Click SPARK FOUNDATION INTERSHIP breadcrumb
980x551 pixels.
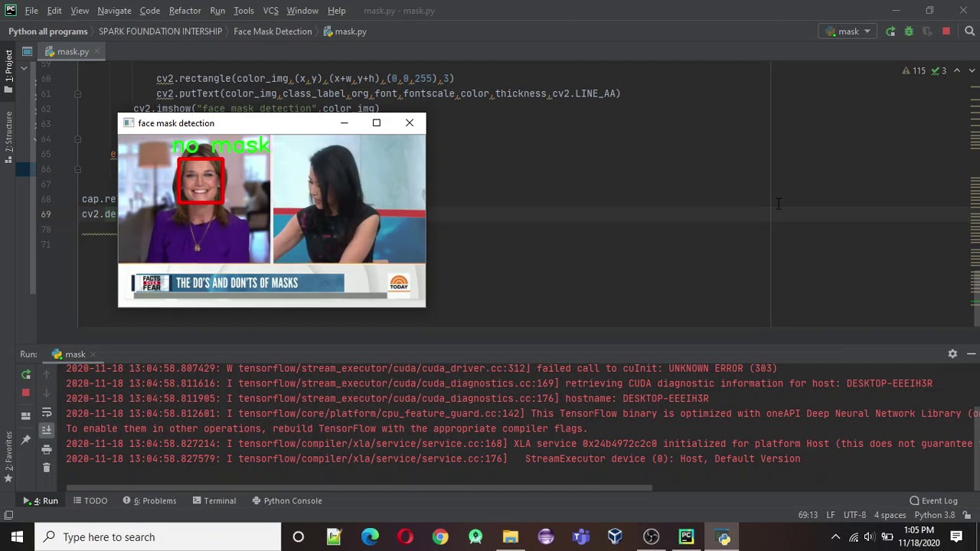(160, 31)
